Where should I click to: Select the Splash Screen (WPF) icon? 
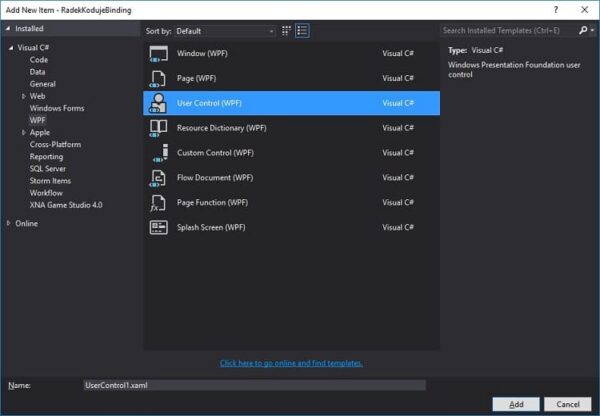159,228
